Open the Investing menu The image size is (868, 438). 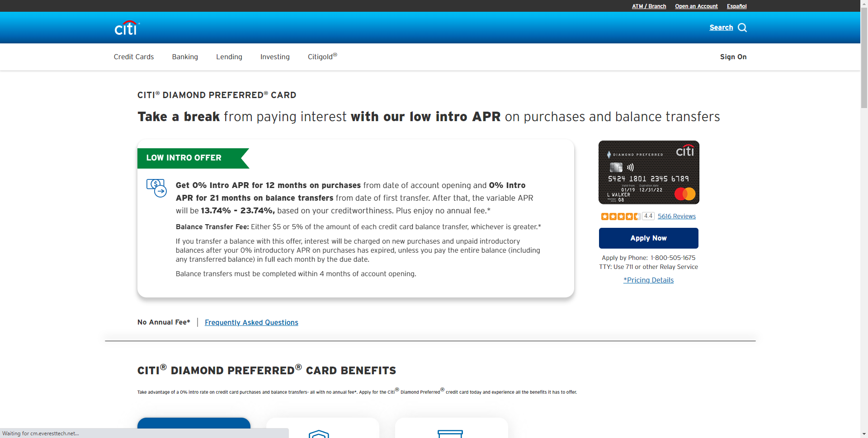(x=275, y=57)
